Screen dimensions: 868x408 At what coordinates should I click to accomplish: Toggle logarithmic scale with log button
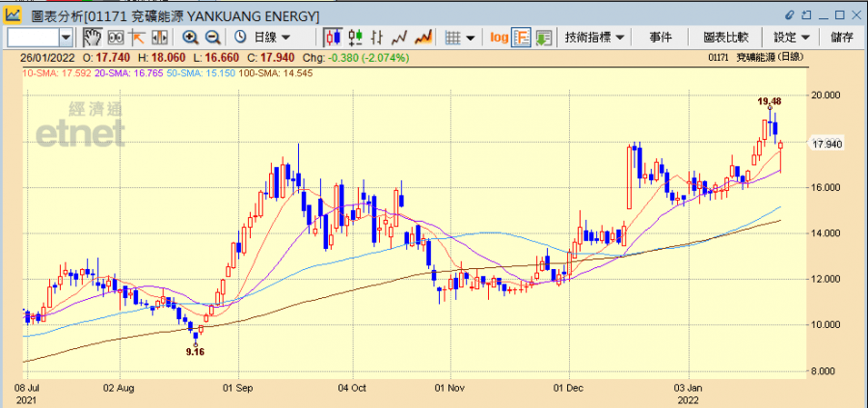tap(499, 37)
